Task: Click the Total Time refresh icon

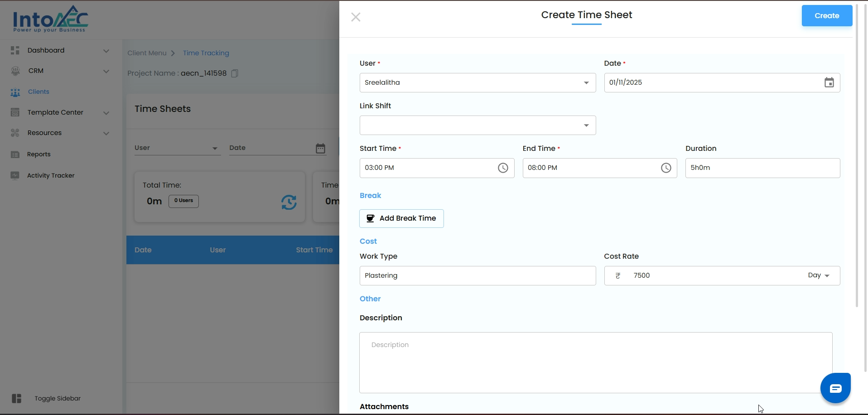Action: [x=289, y=202]
